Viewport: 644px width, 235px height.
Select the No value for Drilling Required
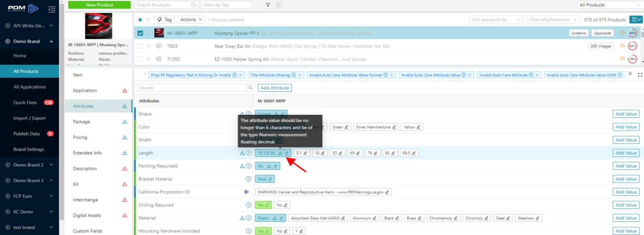click(x=282, y=205)
